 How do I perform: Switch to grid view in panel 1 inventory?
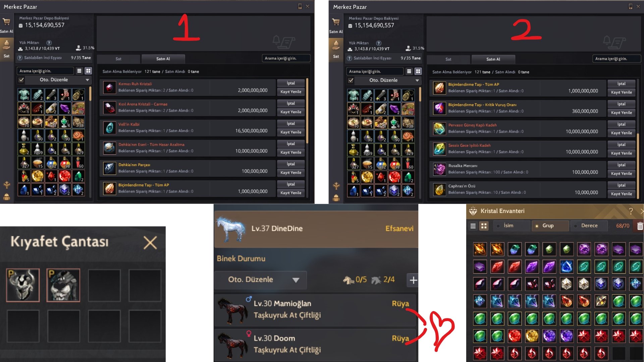coord(88,71)
